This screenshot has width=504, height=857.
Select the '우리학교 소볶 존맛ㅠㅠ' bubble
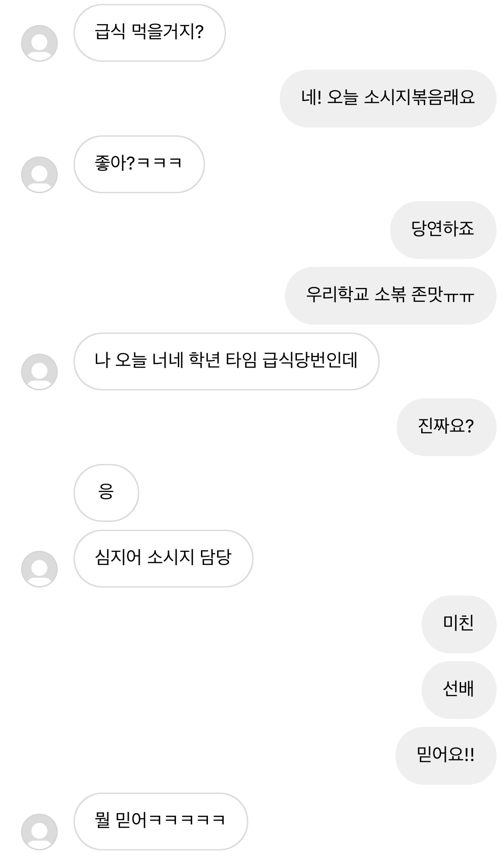click(x=390, y=296)
